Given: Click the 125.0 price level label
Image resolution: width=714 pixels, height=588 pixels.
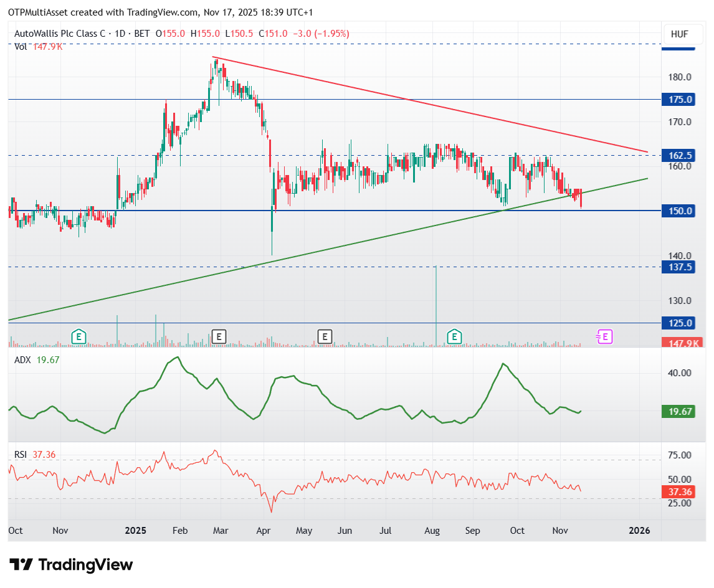Looking at the screenshot, I should click(x=679, y=323).
